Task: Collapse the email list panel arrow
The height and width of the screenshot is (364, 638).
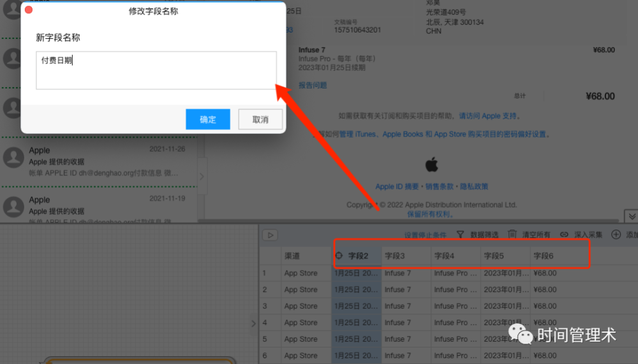Action: point(202,177)
